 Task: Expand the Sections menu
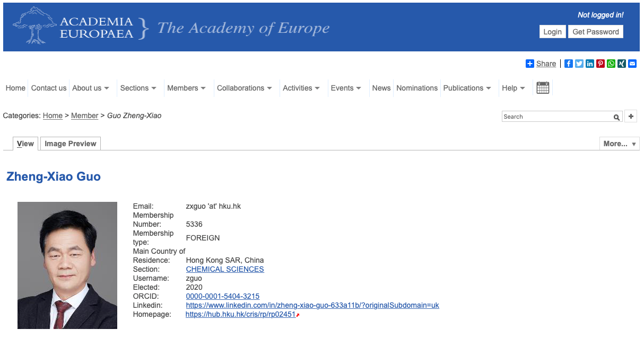click(138, 88)
